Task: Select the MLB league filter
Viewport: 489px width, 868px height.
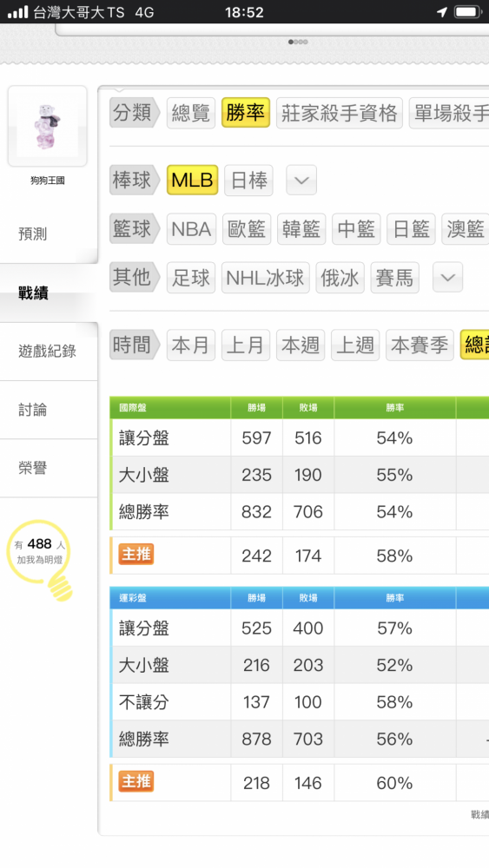Action: point(192,180)
